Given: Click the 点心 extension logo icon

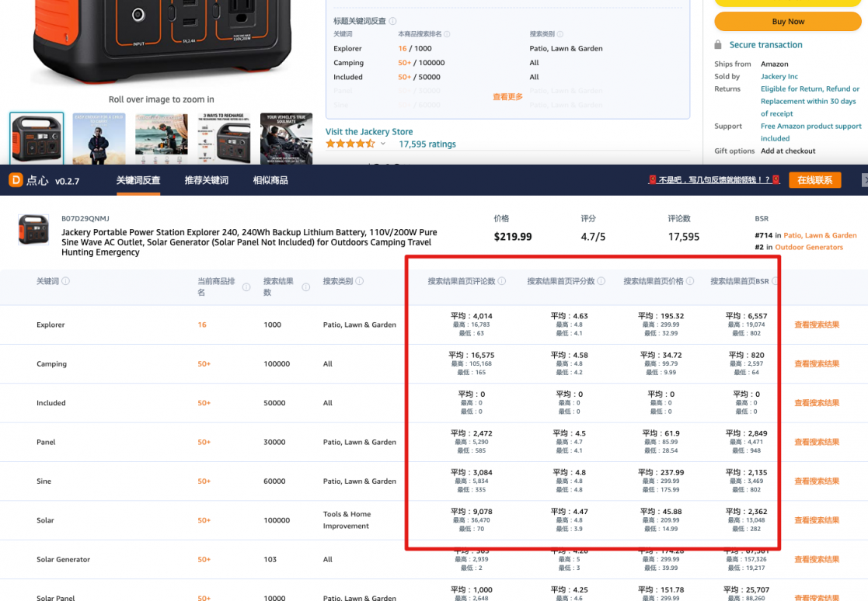Looking at the screenshot, I should point(16,179).
